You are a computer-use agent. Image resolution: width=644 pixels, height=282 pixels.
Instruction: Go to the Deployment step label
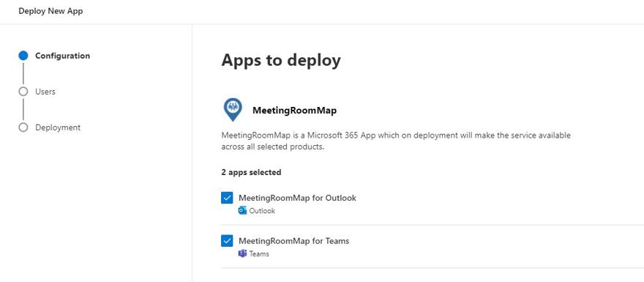point(58,127)
